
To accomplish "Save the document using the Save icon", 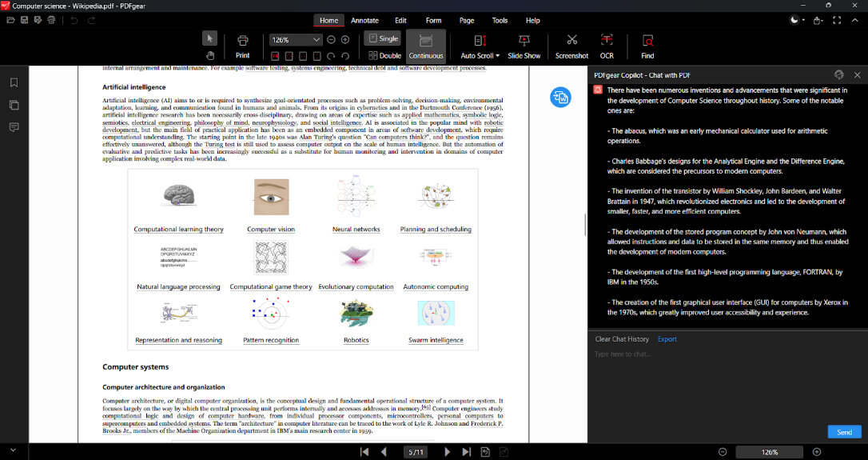I will click(24, 21).
